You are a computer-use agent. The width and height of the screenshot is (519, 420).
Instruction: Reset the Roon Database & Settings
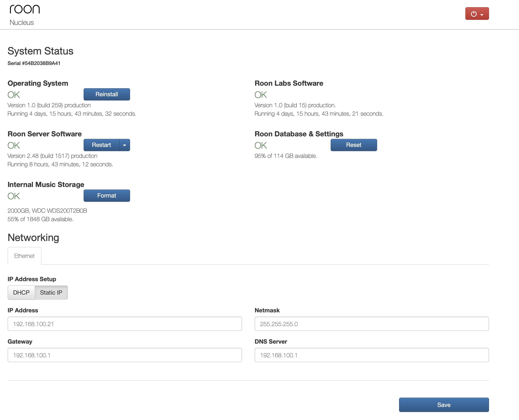(354, 145)
